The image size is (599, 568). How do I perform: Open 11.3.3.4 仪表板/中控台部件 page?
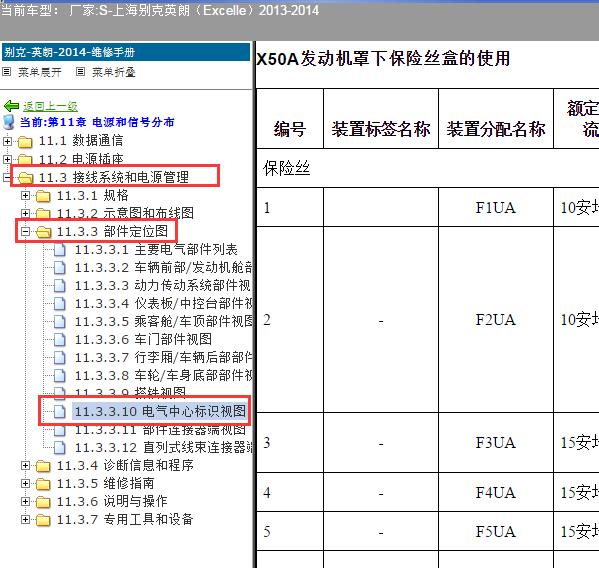coord(164,304)
